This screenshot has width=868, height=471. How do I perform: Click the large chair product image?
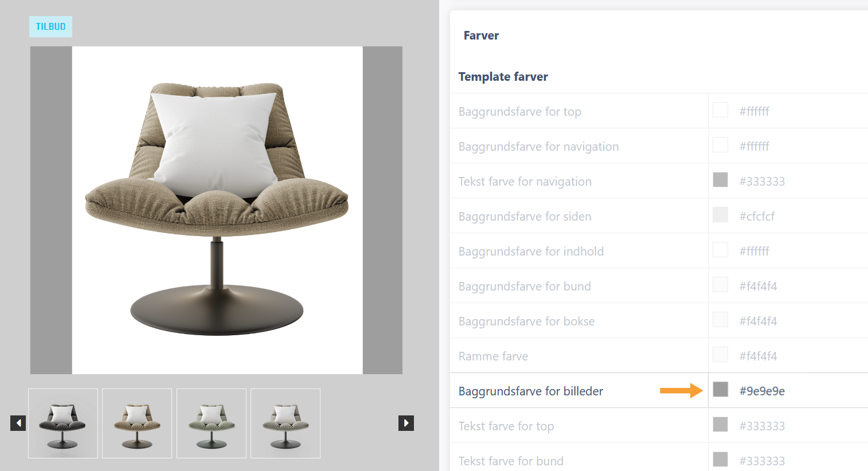click(x=217, y=210)
